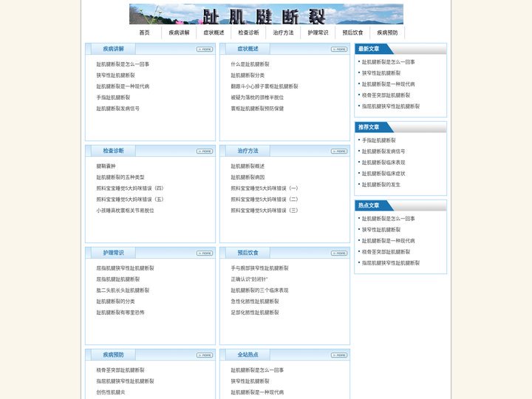The height and width of the screenshot is (399, 532).
Task: Open 趾肌腱断裂是怎么一回事 in 疾病讲解 section
Action: 123,64
